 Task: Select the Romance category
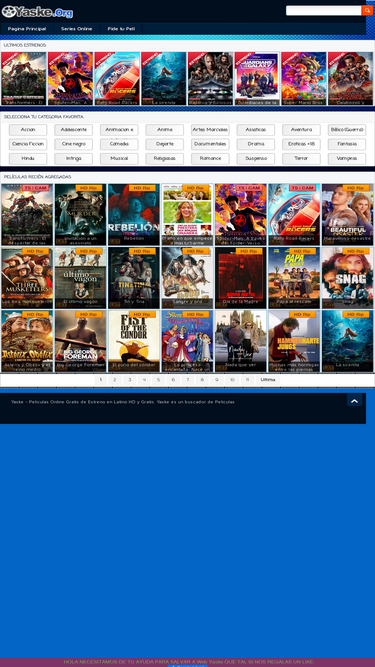point(210,159)
